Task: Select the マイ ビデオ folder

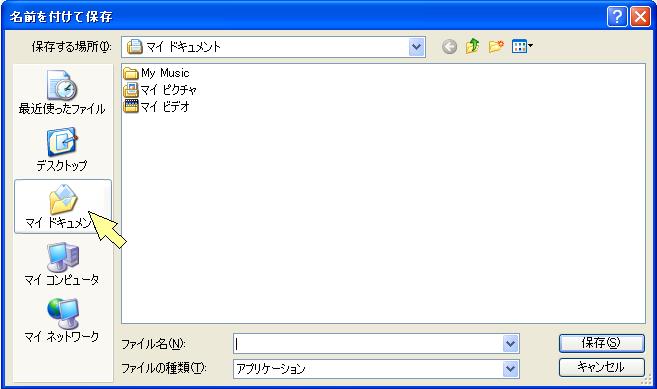Action: point(156,106)
